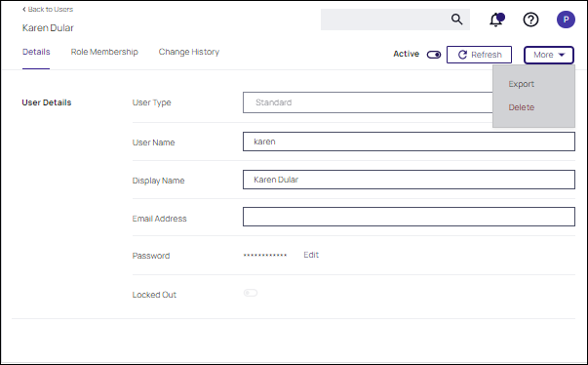Screen dimensions: 588x365
Task: Click the Active label text
Action: point(406,54)
